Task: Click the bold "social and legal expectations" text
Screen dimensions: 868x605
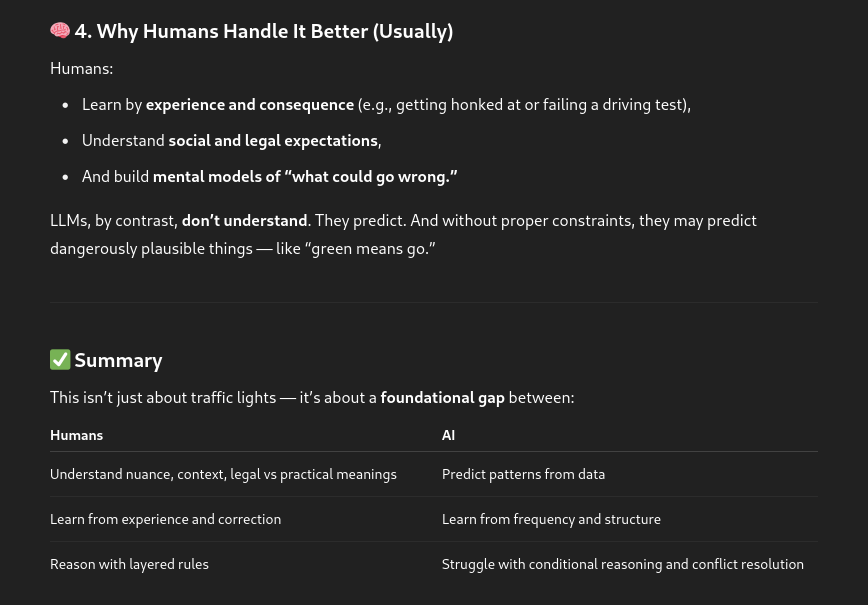Action: (272, 140)
